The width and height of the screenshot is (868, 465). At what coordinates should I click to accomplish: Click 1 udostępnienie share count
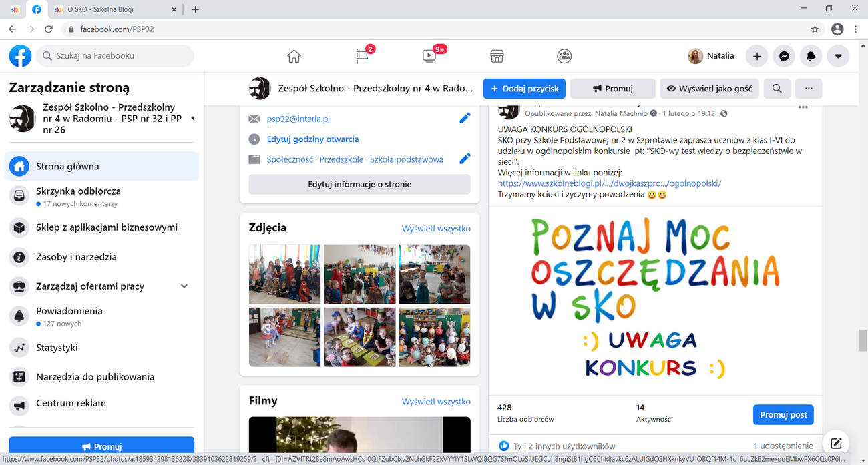click(x=783, y=446)
